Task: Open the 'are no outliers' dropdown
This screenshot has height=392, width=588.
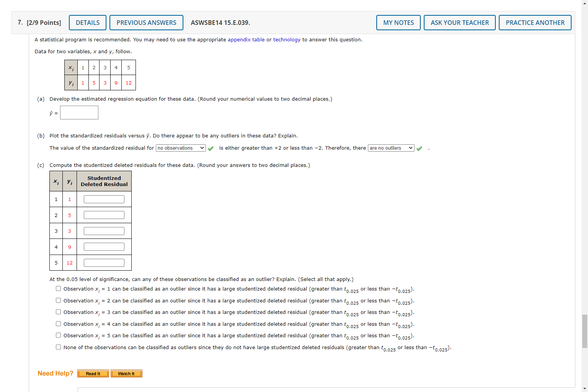Action: click(x=391, y=148)
